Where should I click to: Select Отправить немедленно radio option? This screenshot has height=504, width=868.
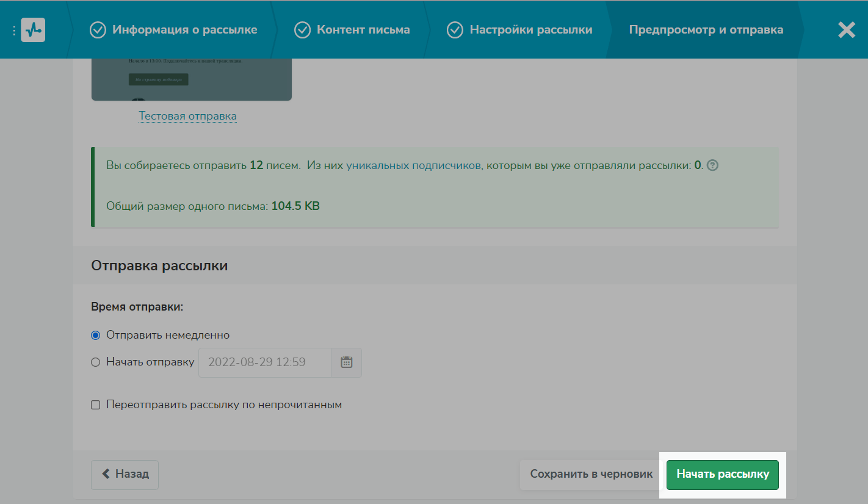pos(95,336)
